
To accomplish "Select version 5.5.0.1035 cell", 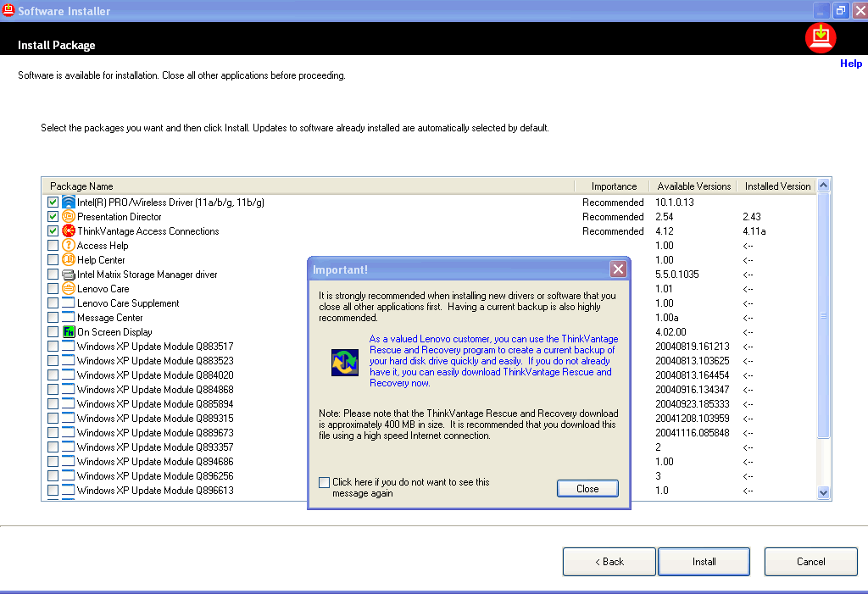I will (677, 274).
